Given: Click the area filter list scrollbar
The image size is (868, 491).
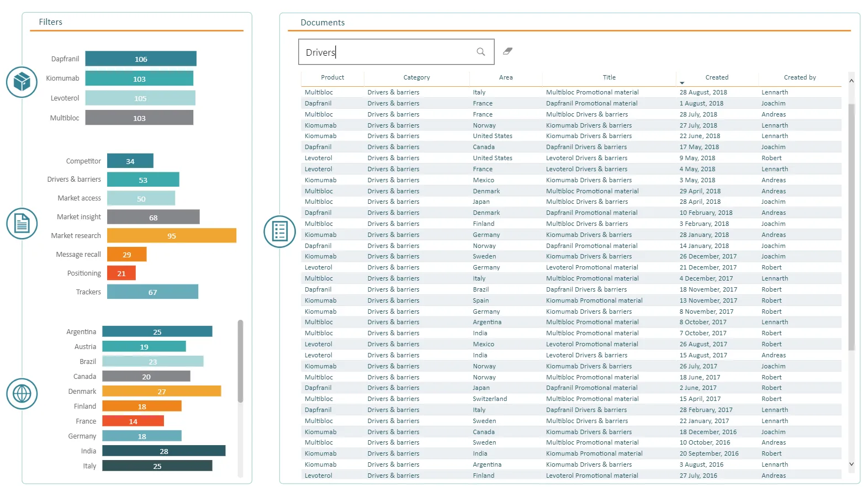Looking at the screenshot, I should click(x=240, y=361).
